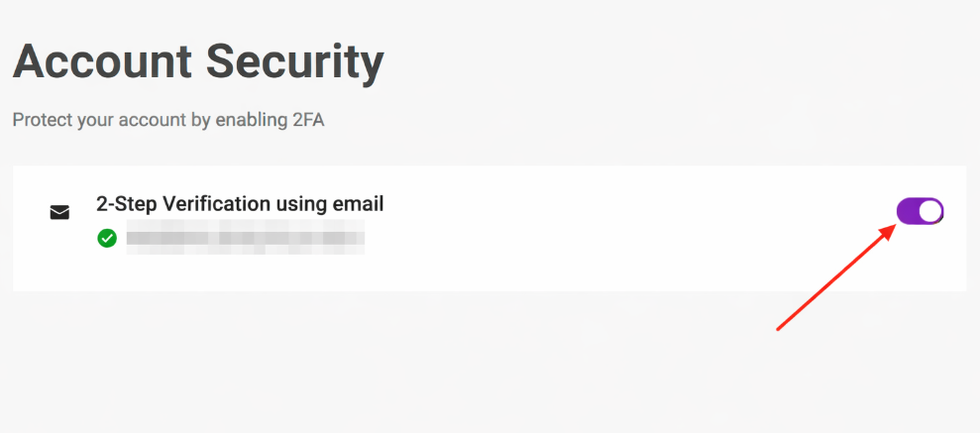
Task: Click the red arrow's head near the toggle
Action: tap(888, 231)
